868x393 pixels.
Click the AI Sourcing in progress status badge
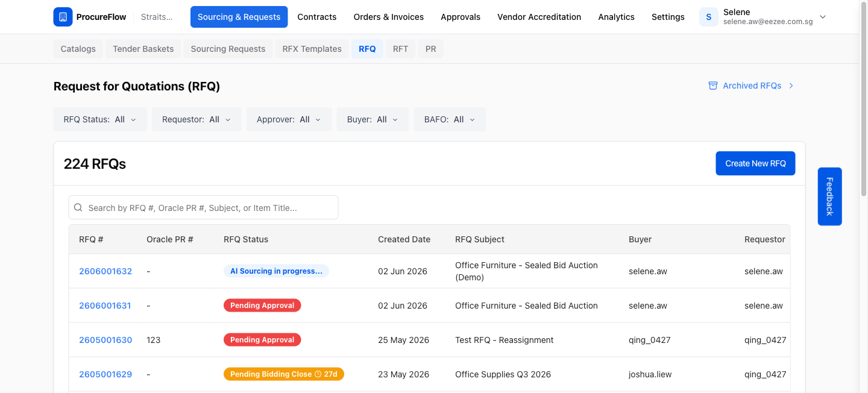(x=276, y=271)
